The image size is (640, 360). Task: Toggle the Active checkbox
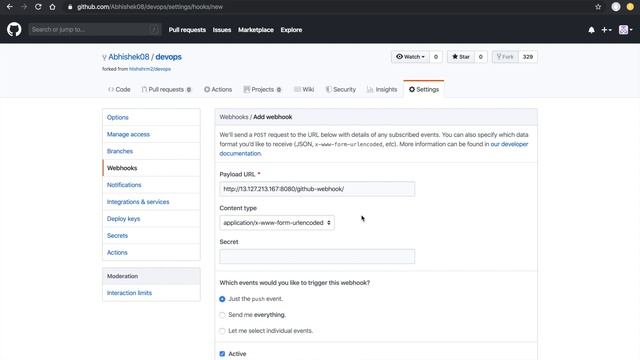222,354
